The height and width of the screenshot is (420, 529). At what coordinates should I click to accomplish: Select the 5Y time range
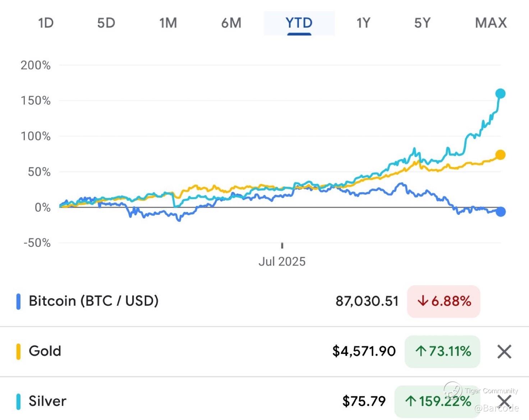[422, 23]
